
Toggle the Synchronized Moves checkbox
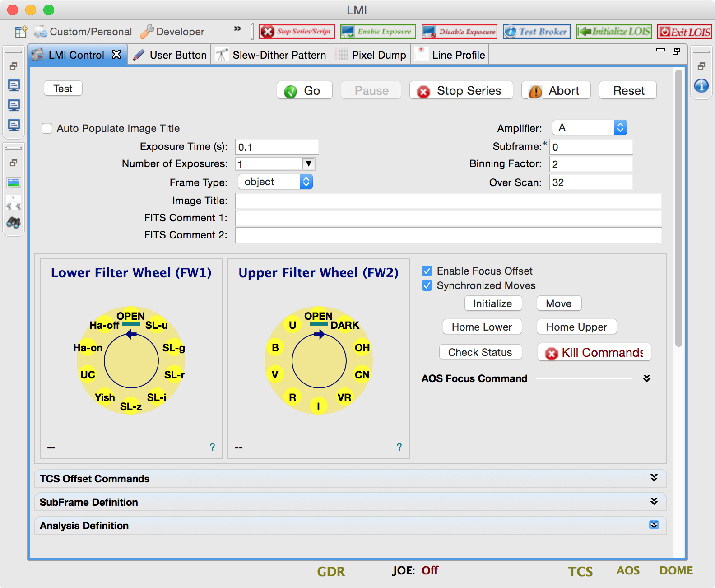click(427, 285)
